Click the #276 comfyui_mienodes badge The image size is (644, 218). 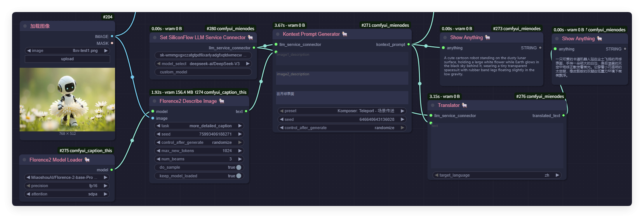540,96
